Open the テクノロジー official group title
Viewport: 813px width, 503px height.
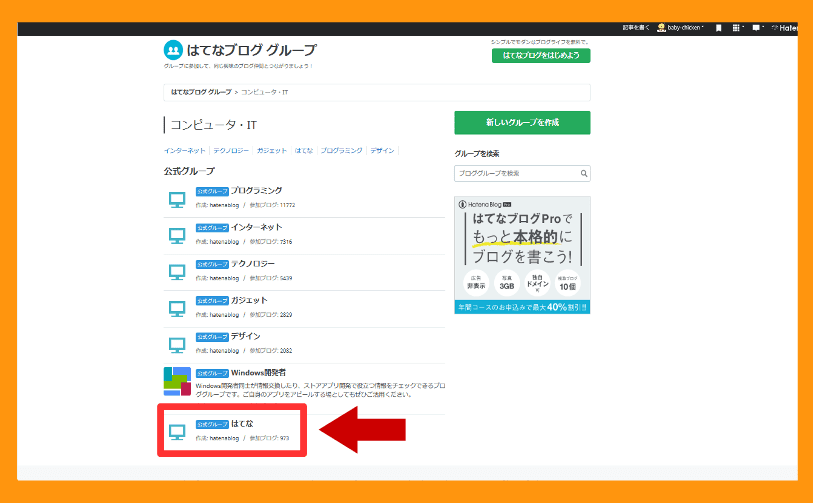(x=253, y=263)
